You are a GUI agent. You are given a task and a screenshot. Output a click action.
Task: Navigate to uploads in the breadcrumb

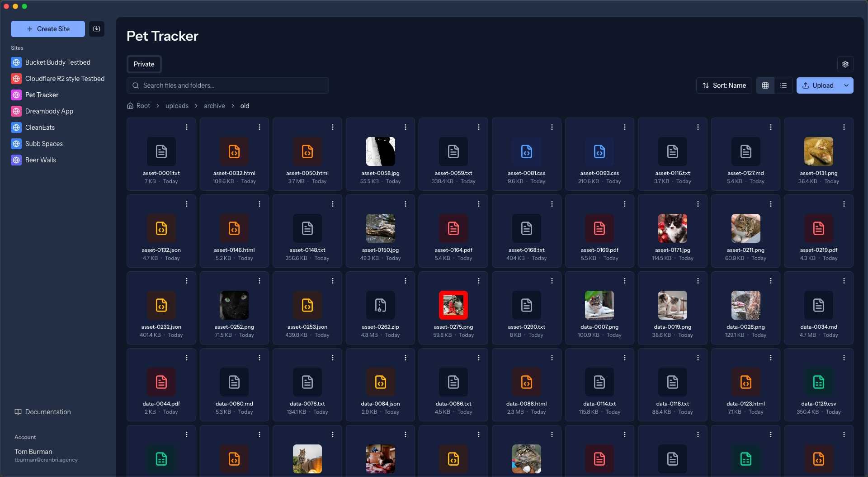tap(177, 105)
